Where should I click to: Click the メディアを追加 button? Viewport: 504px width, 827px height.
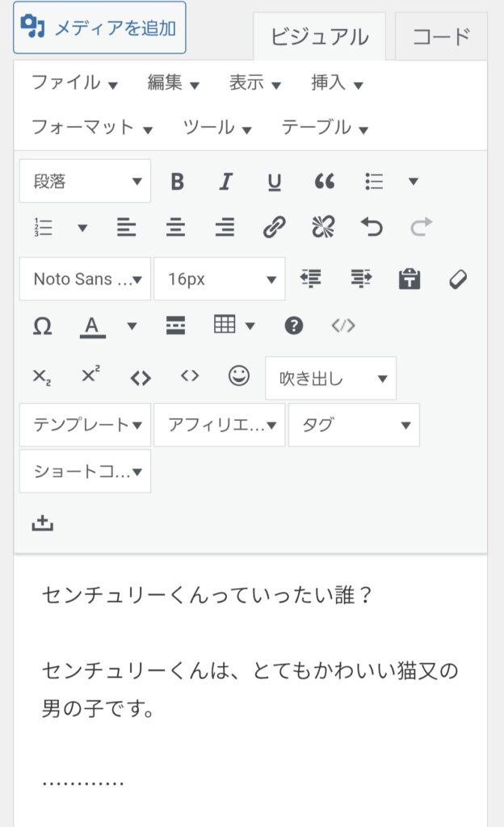pyautogui.click(x=99, y=27)
